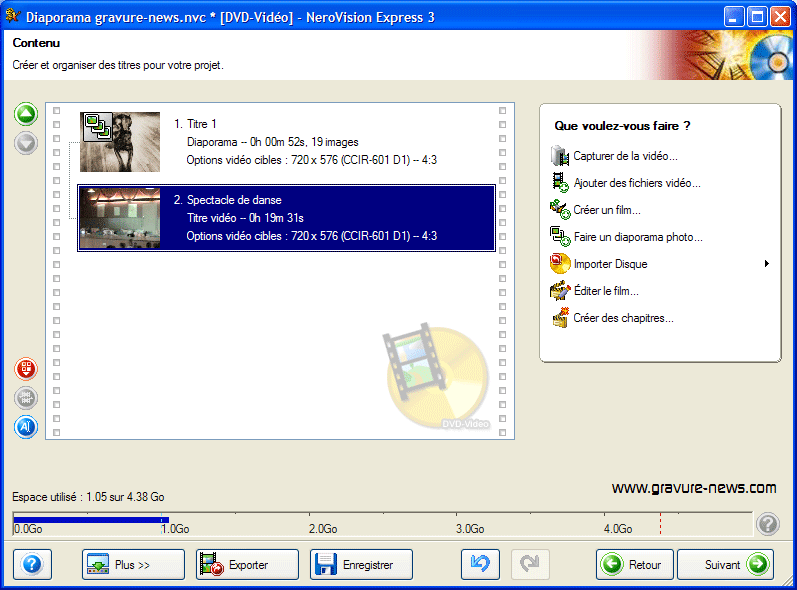
Task: Click the film icon on Exporter button
Action: (x=211, y=565)
